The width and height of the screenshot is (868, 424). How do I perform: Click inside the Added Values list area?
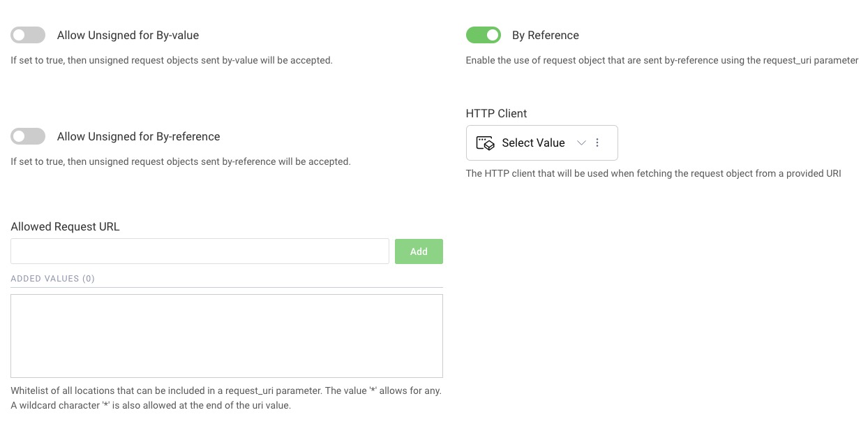pos(226,335)
